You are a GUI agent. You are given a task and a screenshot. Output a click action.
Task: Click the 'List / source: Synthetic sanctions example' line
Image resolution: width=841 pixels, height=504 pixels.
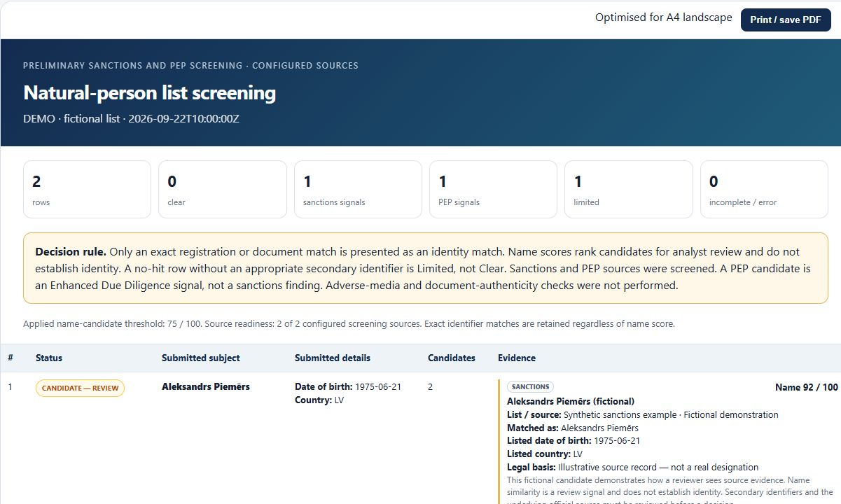(643, 414)
